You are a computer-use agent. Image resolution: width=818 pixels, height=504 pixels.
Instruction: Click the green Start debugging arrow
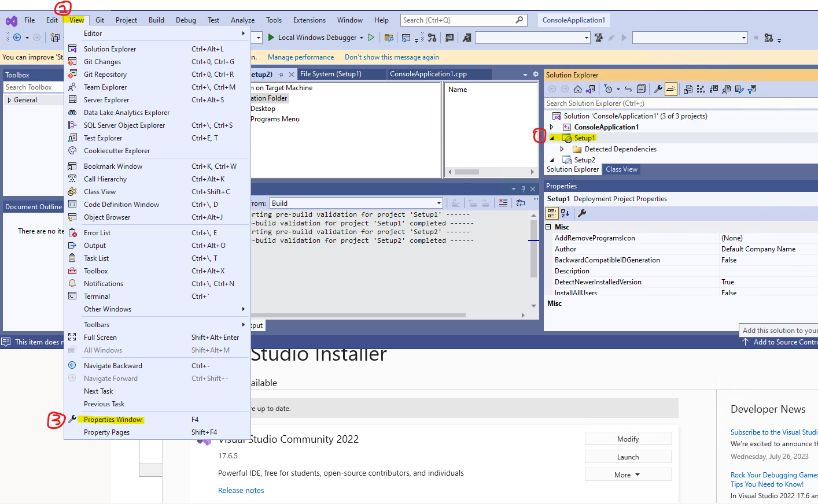click(271, 38)
